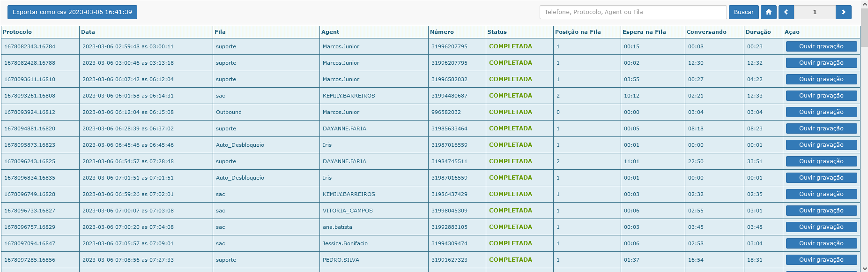Ouvir gravação for ana.batista call
The image size is (868, 272).
coord(821,227)
